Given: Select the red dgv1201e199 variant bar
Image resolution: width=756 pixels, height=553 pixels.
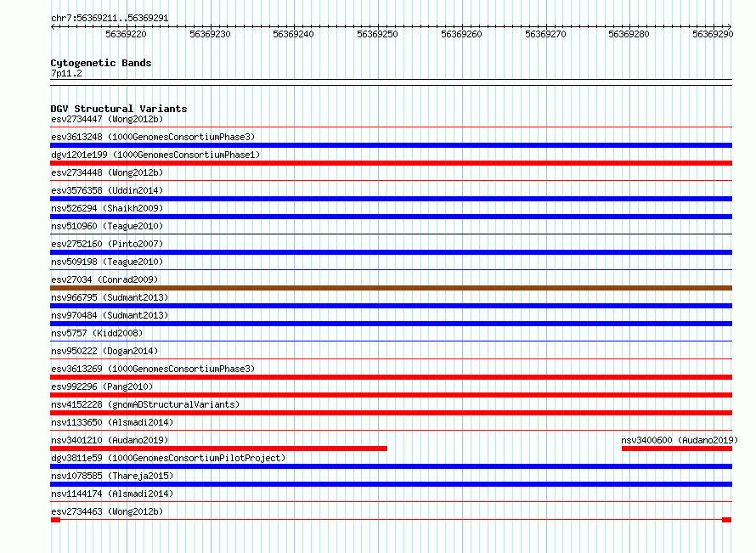Looking at the screenshot, I should [x=391, y=163].
